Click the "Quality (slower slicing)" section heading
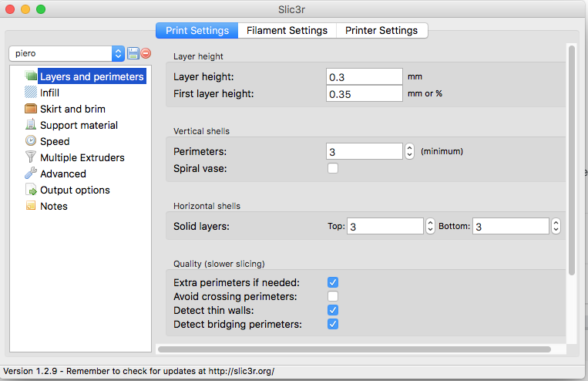 coord(219,264)
